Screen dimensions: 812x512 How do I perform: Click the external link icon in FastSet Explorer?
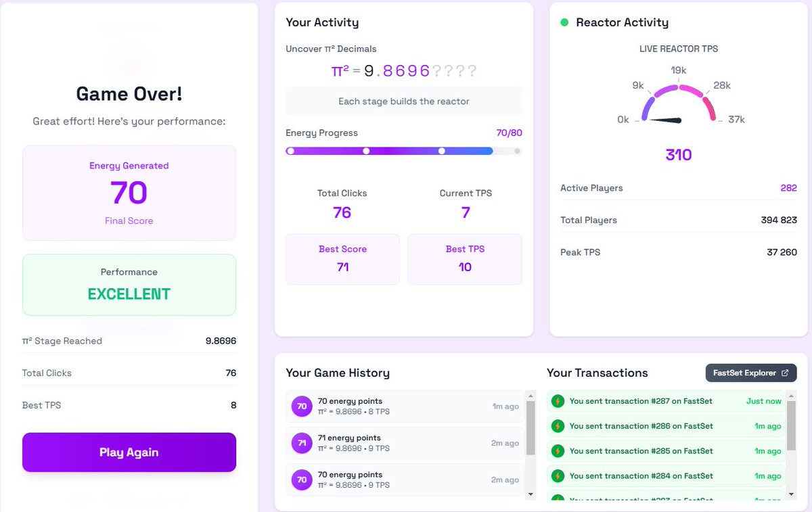pyautogui.click(x=785, y=373)
